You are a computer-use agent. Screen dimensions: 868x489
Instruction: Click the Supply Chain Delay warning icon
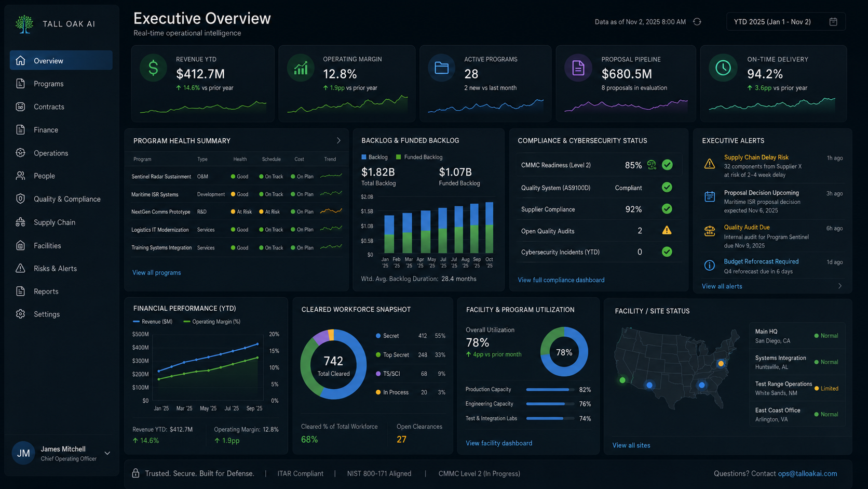pos(710,164)
